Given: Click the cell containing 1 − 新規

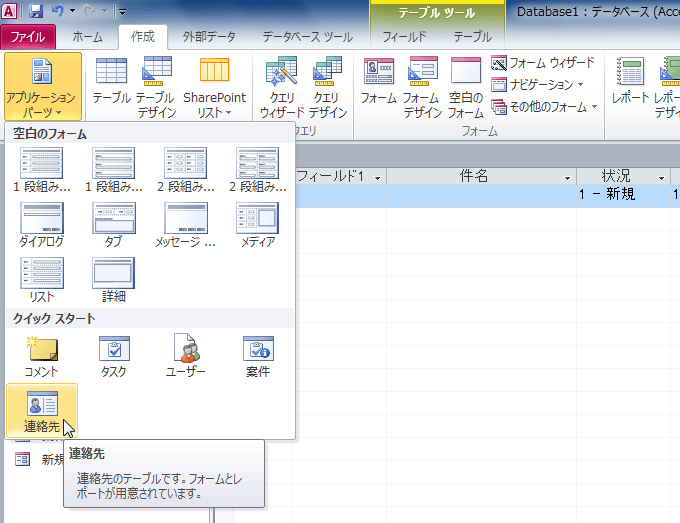Looking at the screenshot, I should (623, 196).
